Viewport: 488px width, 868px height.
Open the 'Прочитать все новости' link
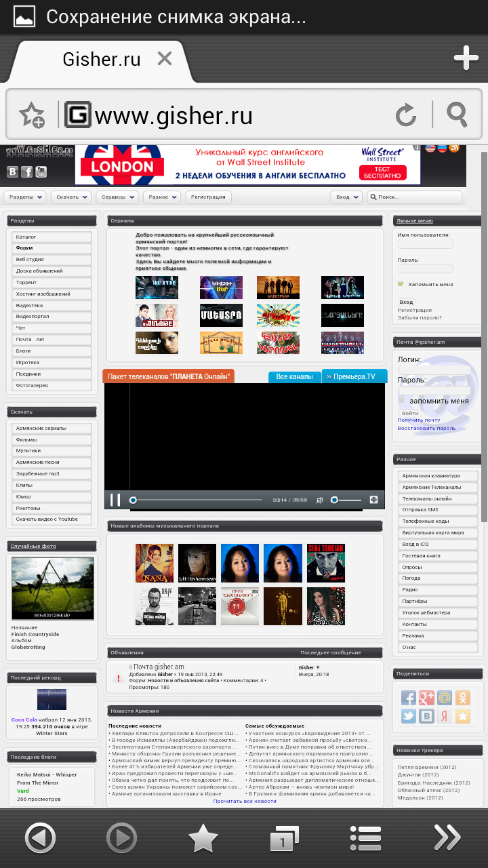click(245, 801)
